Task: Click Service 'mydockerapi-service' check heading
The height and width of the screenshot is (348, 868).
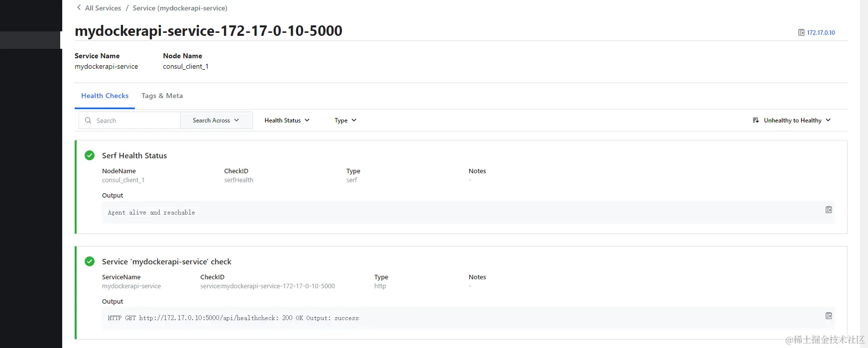Action: [x=167, y=262]
